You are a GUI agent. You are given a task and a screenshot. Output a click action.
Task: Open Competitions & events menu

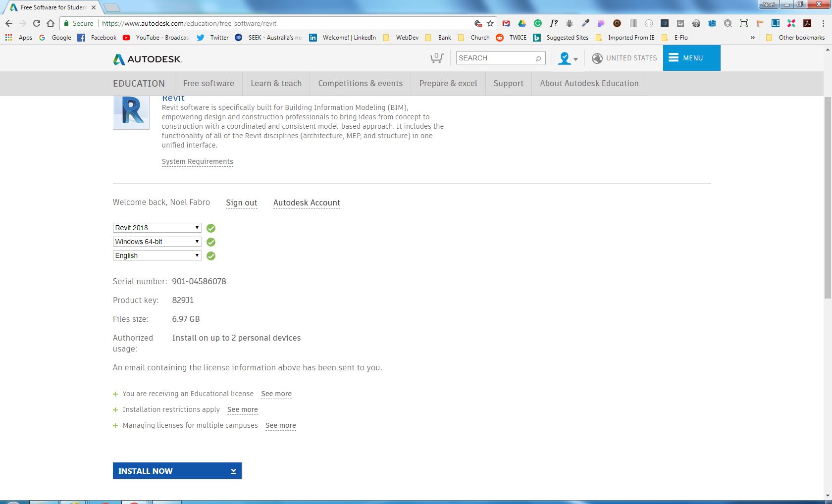361,83
